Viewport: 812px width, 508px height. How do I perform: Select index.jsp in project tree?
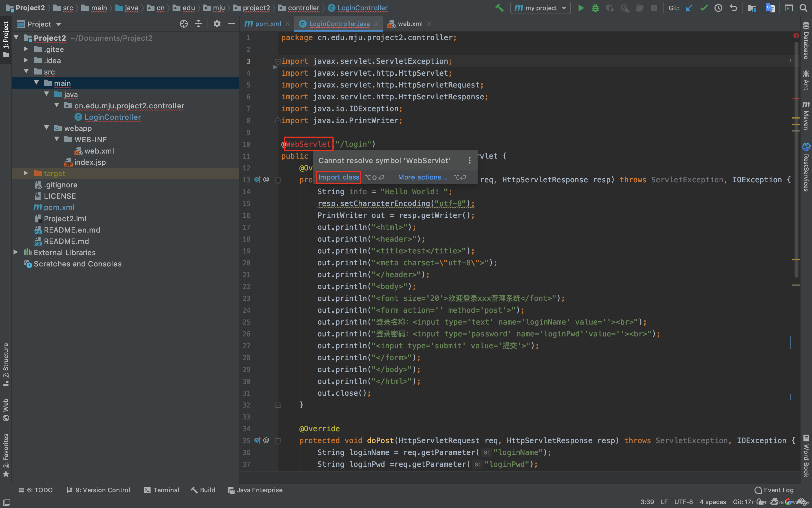pyautogui.click(x=90, y=162)
